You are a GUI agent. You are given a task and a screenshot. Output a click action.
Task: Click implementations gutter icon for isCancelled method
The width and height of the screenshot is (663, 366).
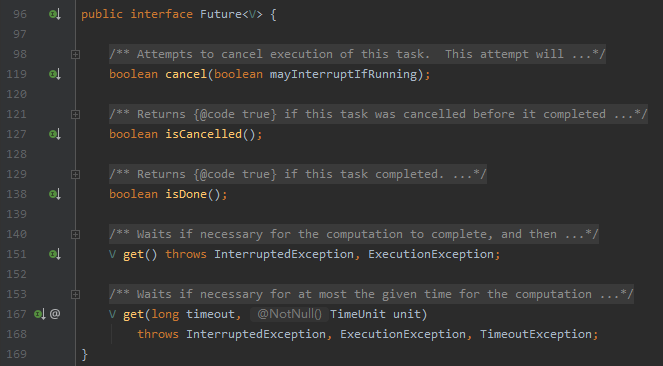[55, 134]
